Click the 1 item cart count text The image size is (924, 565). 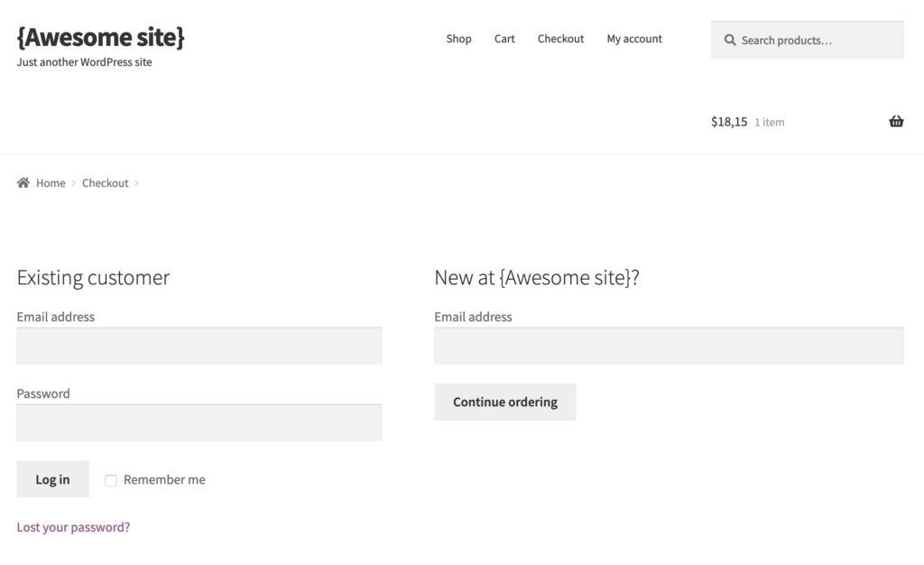770,123
